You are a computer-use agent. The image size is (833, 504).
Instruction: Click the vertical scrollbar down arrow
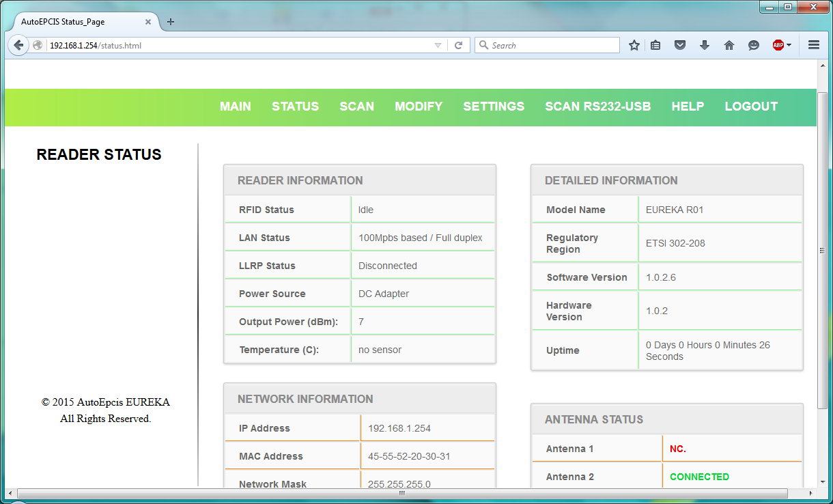(x=823, y=481)
